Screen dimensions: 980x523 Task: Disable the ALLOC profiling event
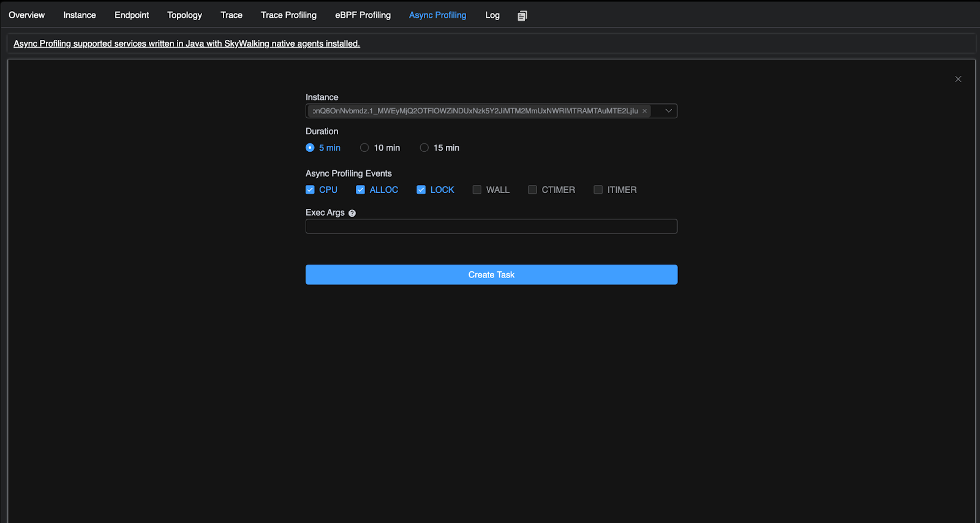tap(360, 190)
